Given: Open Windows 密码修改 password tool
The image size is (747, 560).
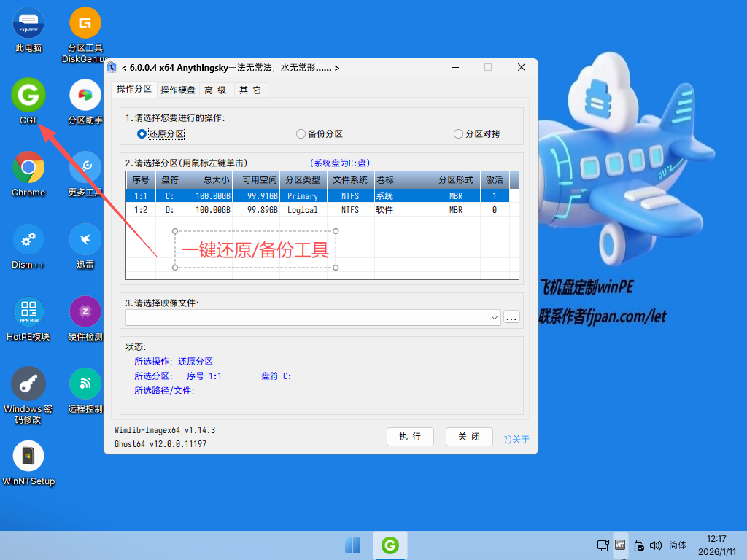Looking at the screenshot, I should pos(28,382).
